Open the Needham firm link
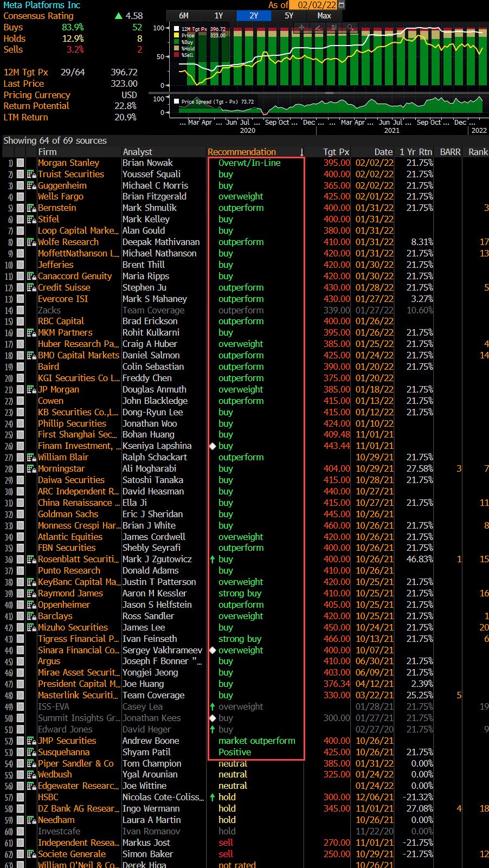489x868 pixels. pos(56,820)
